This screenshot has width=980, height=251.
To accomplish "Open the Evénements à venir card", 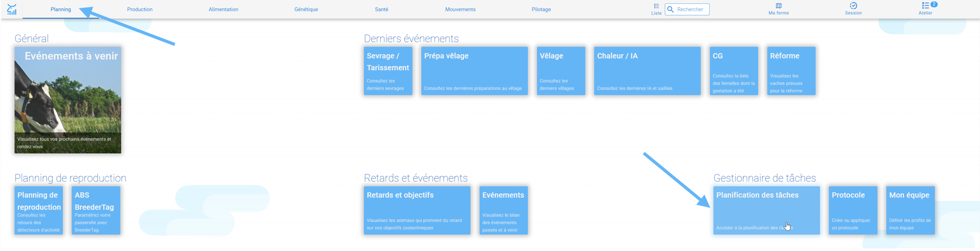I will [x=68, y=100].
